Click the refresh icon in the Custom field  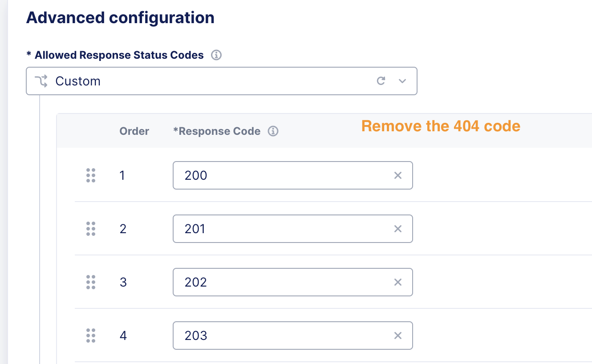click(x=381, y=81)
